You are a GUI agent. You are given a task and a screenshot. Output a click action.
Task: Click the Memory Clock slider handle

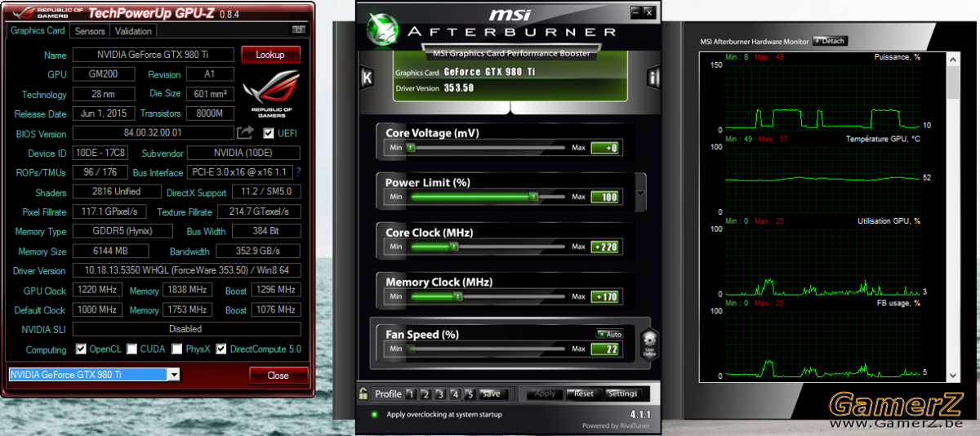click(457, 296)
